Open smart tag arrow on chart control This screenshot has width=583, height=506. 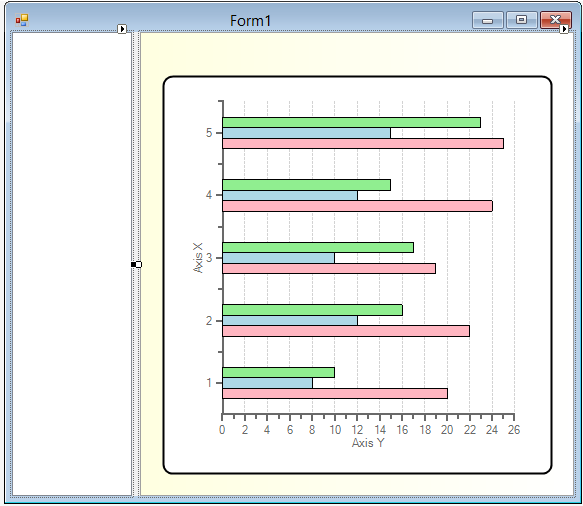point(564,29)
